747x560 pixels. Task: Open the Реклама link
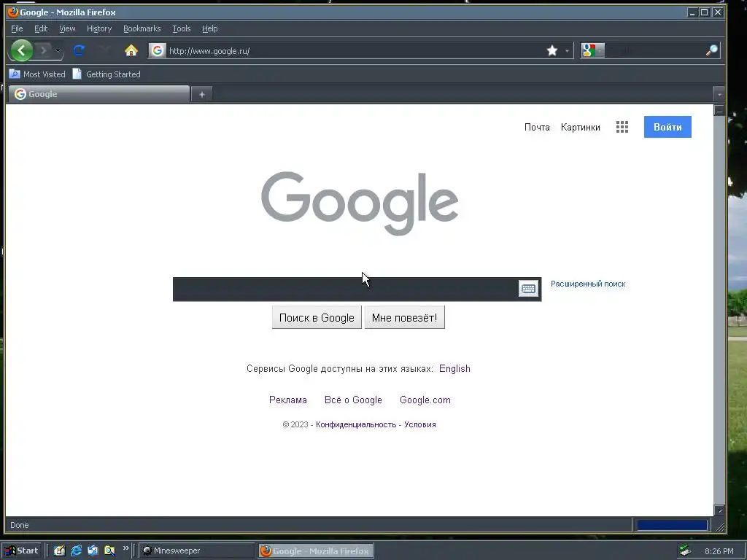coord(287,400)
